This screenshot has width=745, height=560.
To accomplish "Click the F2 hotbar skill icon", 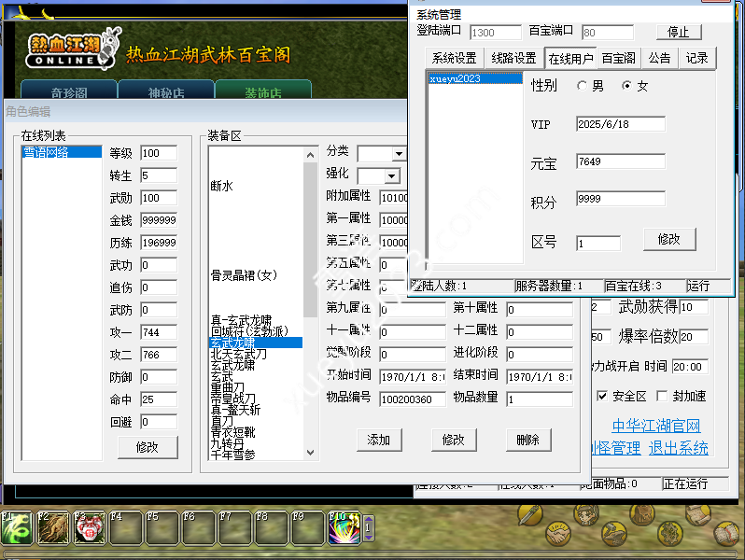I will [54, 528].
